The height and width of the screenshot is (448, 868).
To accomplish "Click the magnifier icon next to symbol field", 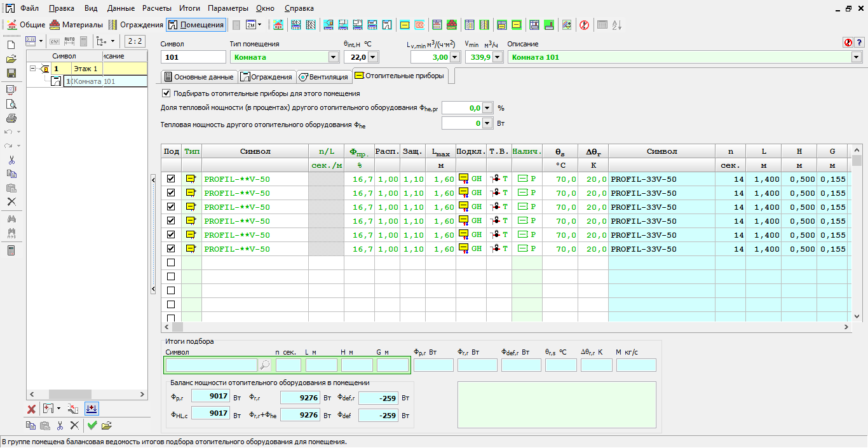I will point(265,365).
